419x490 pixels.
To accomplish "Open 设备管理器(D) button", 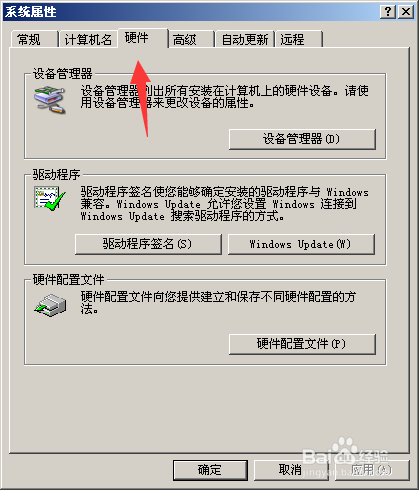I will pyautogui.click(x=302, y=139).
